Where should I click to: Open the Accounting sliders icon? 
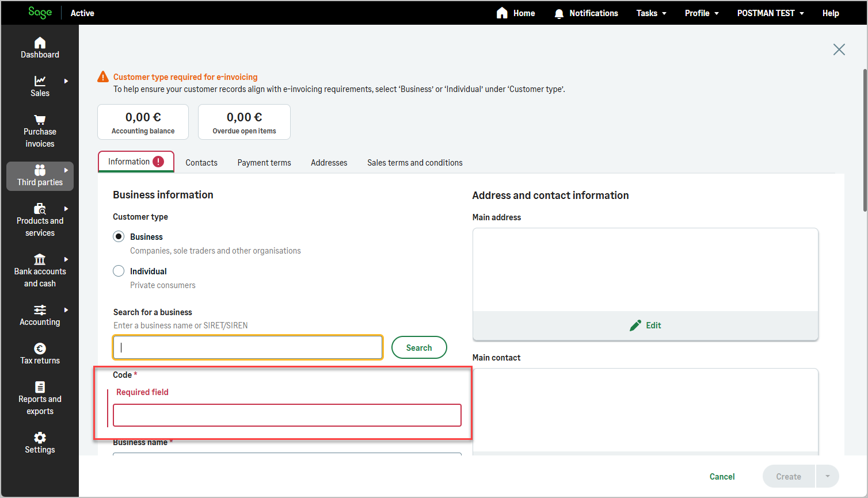click(40, 309)
